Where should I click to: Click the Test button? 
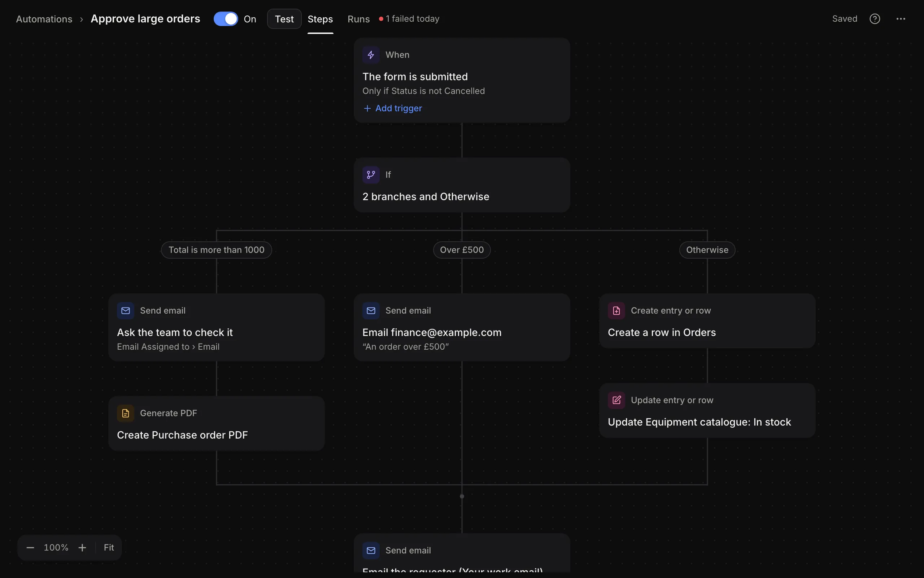pos(284,19)
